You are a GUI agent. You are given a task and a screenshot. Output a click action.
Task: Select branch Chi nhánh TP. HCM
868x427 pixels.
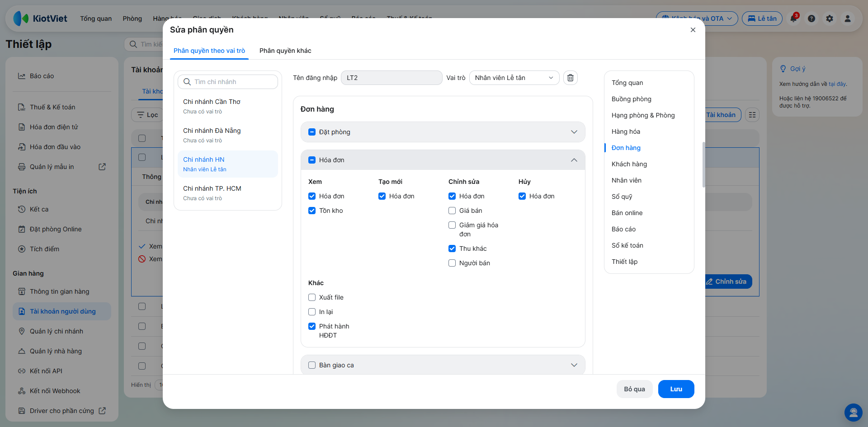[228, 193]
